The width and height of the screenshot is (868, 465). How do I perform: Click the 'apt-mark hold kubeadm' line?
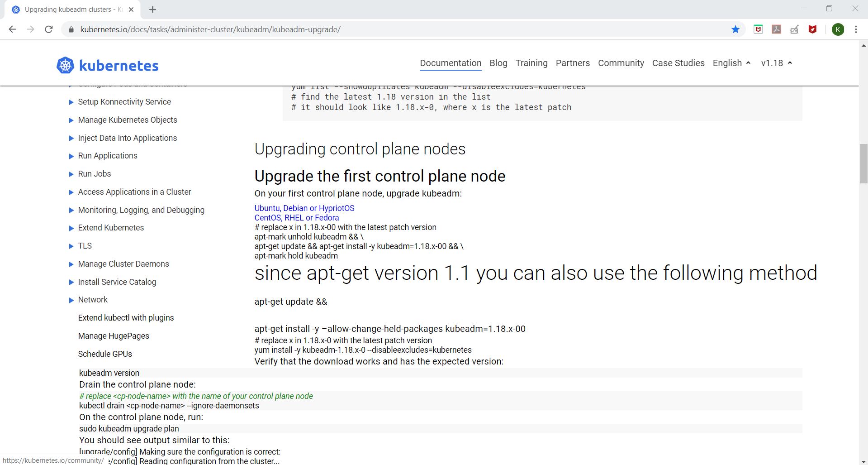296,256
